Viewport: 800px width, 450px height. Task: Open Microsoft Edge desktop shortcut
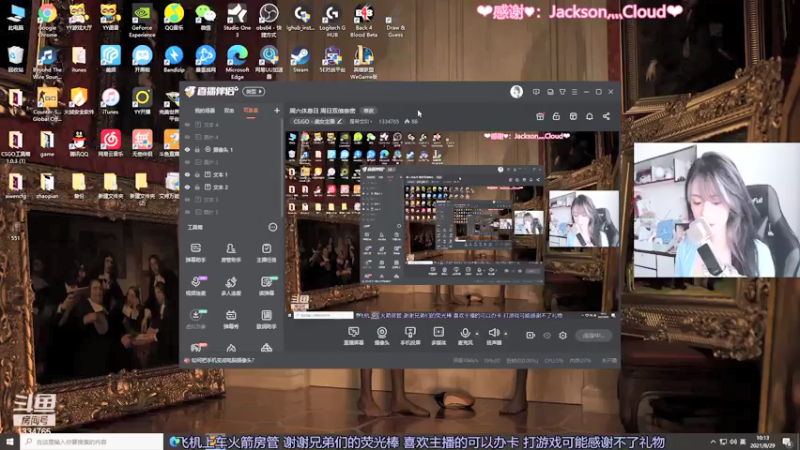pyautogui.click(x=237, y=62)
